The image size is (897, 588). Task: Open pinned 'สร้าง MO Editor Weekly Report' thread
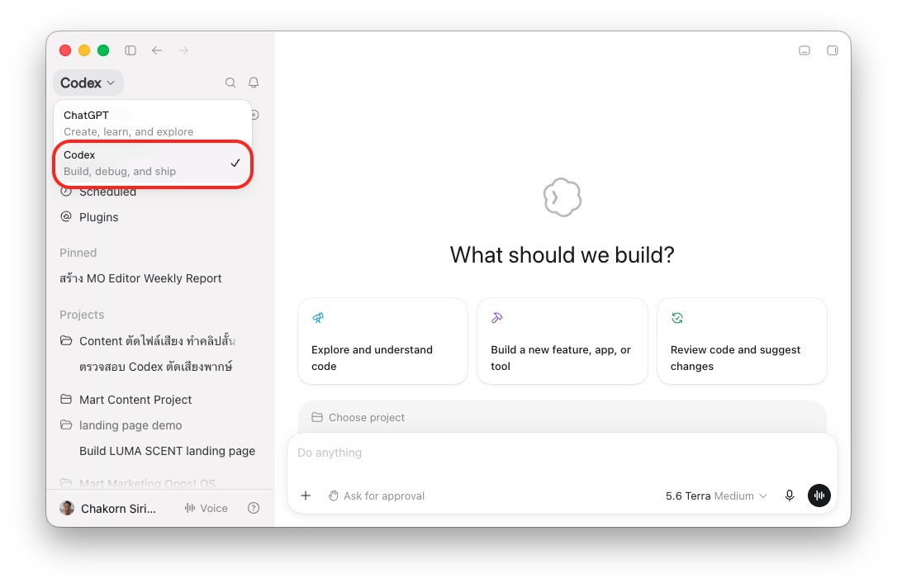click(140, 278)
